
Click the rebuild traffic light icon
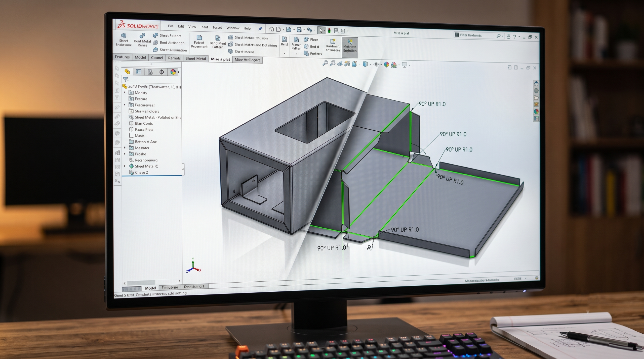329,30
